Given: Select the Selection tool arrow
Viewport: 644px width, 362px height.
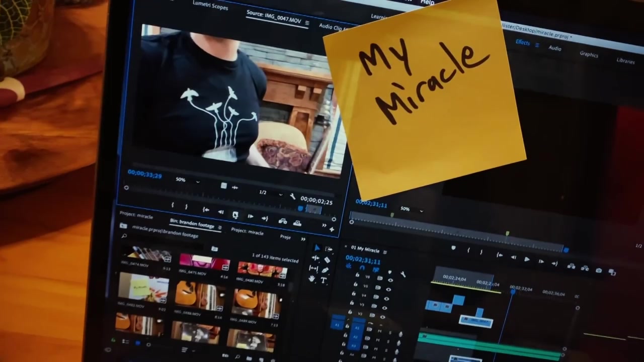Looking at the screenshot, I should tap(317, 248).
